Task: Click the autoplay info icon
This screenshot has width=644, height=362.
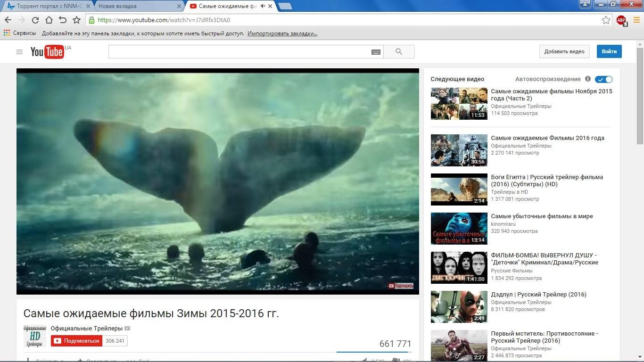Action: tap(587, 79)
